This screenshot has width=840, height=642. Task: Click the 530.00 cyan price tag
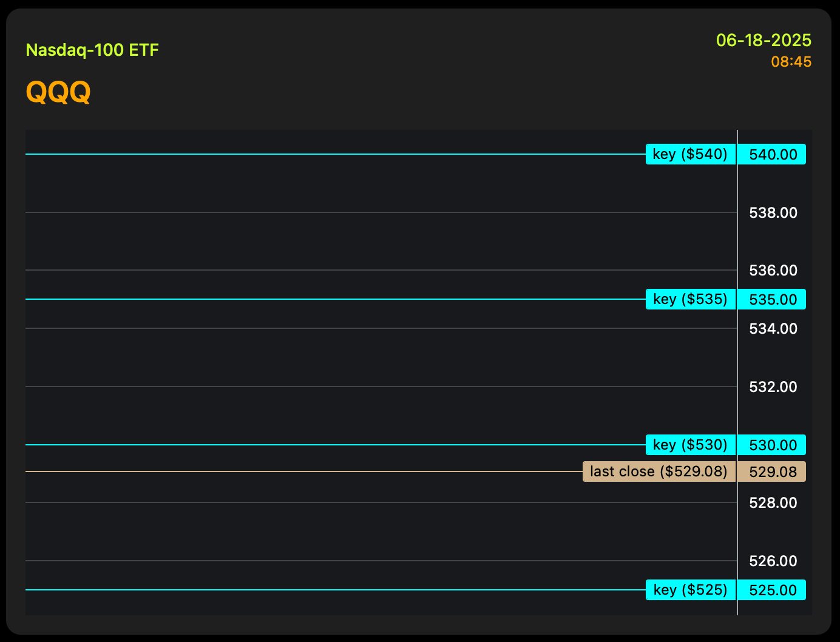(x=772, y=445)
